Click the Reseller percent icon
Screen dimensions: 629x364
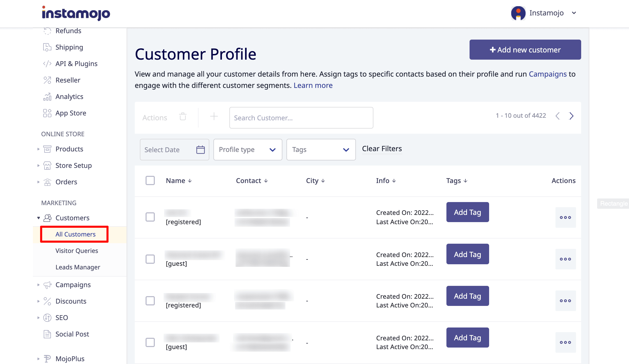47,80
